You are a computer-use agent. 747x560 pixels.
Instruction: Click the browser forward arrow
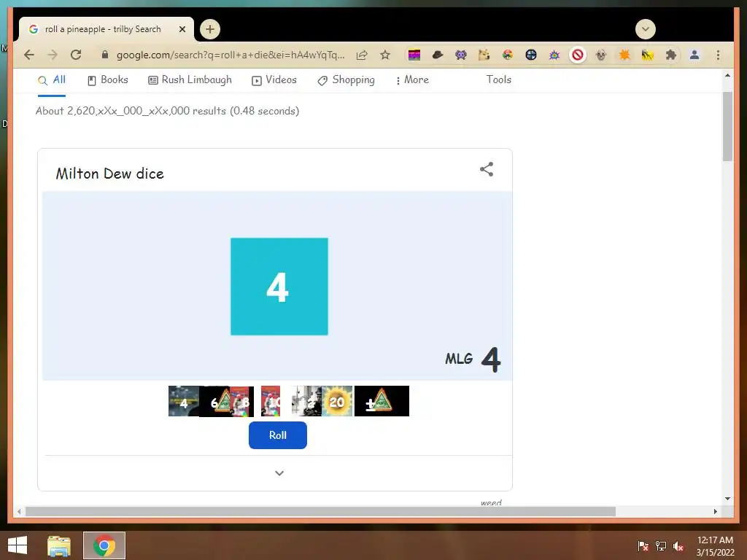(53, 55)
